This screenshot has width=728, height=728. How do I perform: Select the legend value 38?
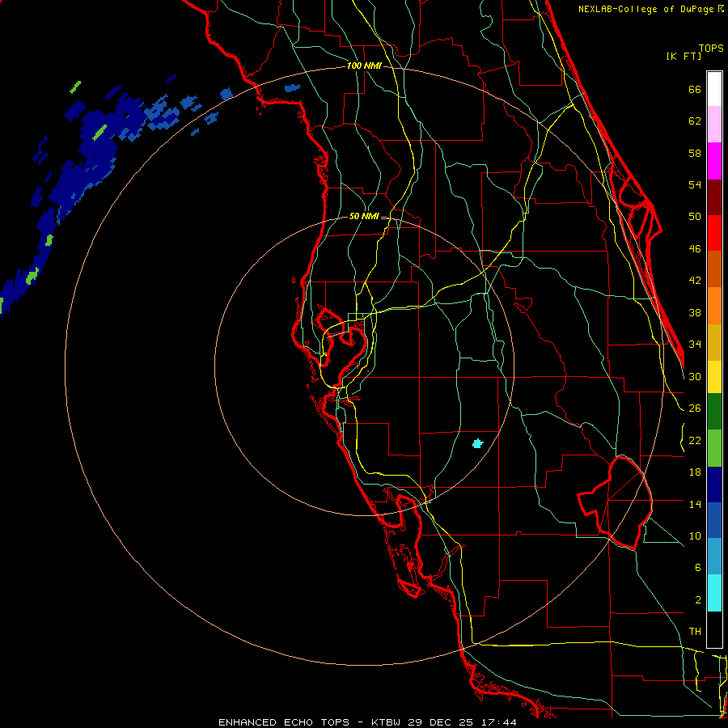tap(695, 312)
